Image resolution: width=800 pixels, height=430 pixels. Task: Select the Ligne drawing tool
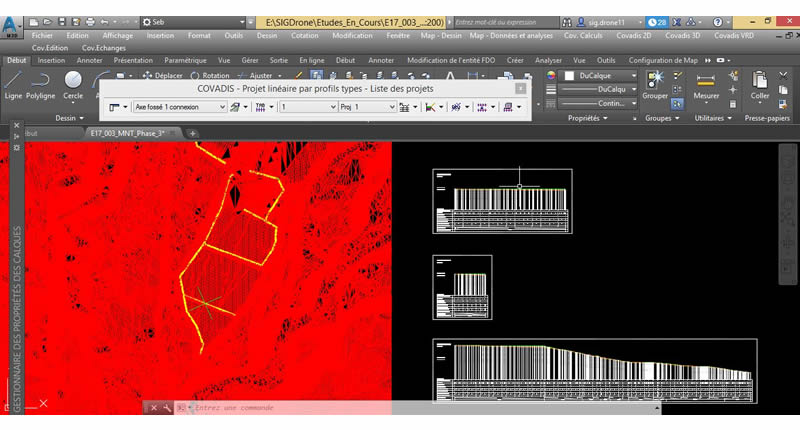[x=13, y=85]
